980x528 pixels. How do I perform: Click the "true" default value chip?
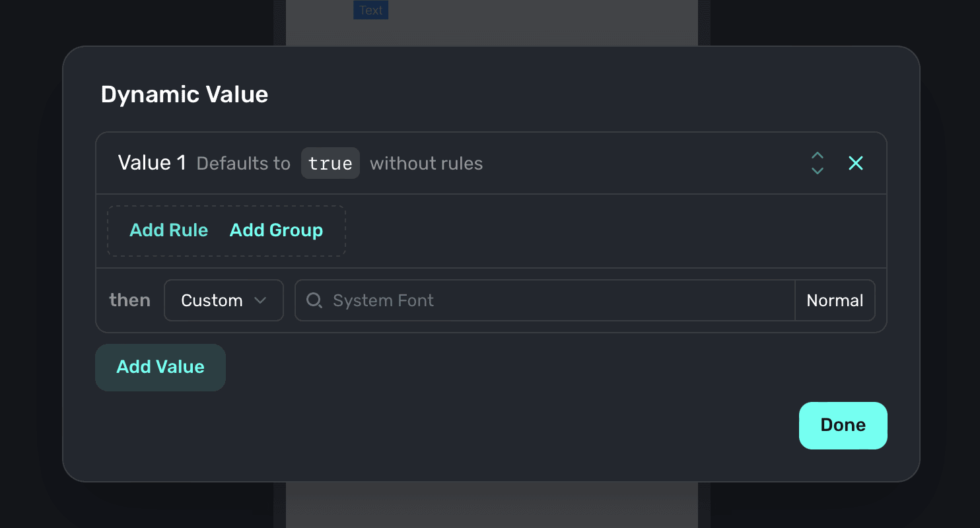[330, 163]
